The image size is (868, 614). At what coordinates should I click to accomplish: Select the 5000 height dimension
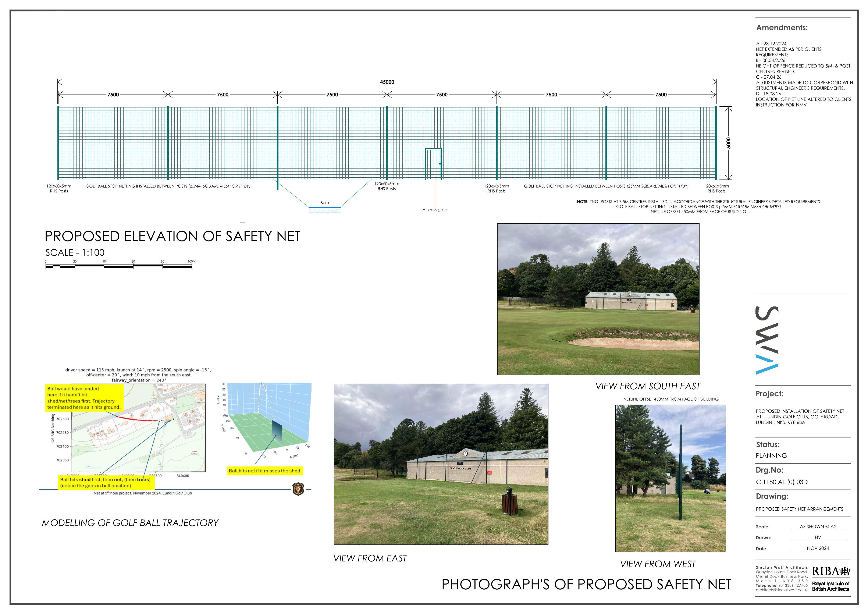pyautogui.click(x=728, y=143)
